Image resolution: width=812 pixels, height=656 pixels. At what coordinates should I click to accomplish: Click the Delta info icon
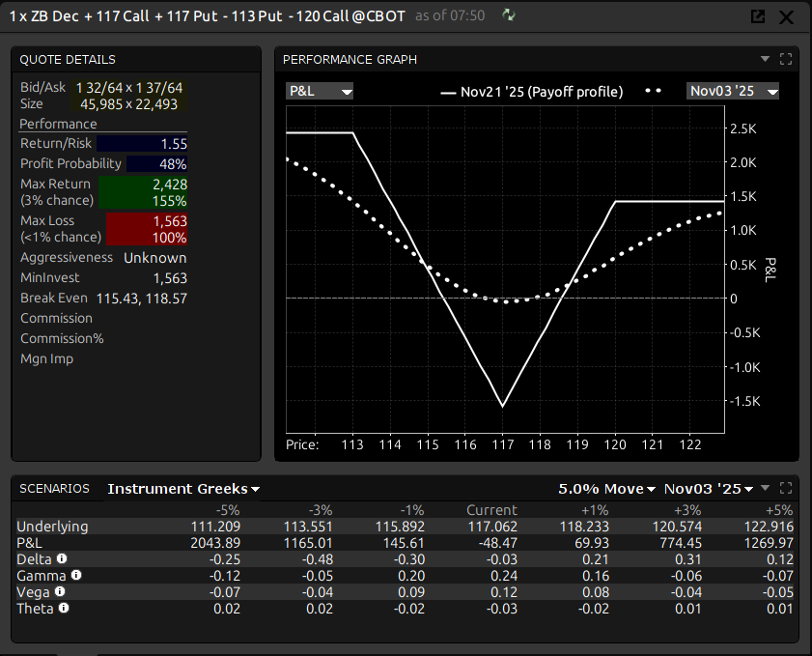point(62,558)
